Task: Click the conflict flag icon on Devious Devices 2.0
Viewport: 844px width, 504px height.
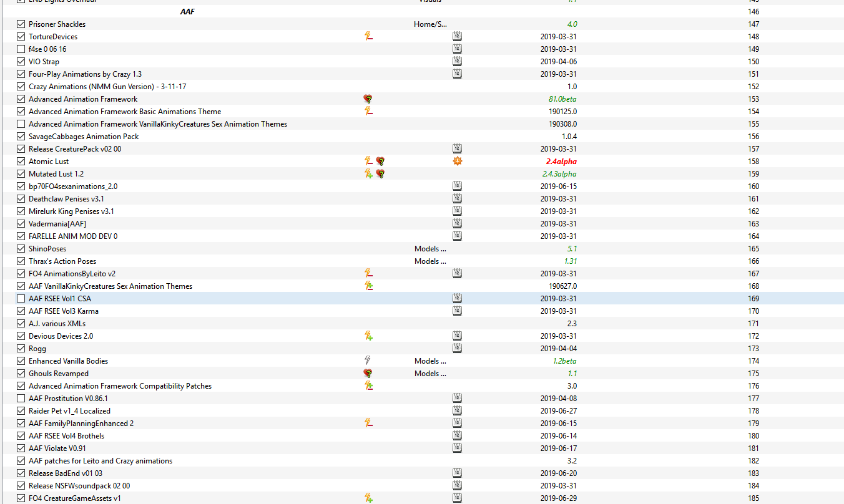Action: [x=368, y=336]
